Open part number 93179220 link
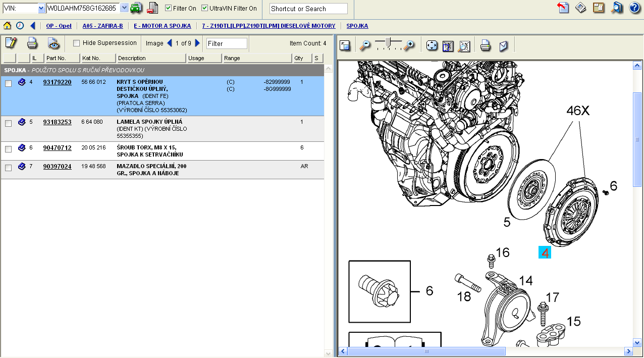Image resolution: width=644 pixels, height=358 pixels. (57, 82)
